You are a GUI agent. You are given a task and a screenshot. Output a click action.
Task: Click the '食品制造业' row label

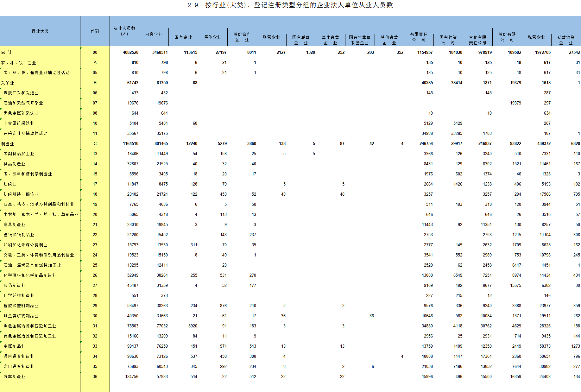click(x=14, y=164)
